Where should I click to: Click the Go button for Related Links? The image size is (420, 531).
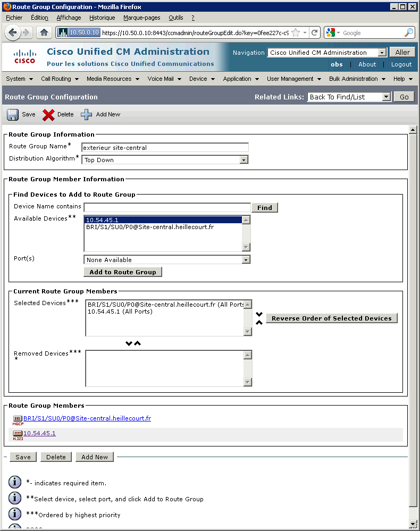pyautogui.click(x=404, y=97)
